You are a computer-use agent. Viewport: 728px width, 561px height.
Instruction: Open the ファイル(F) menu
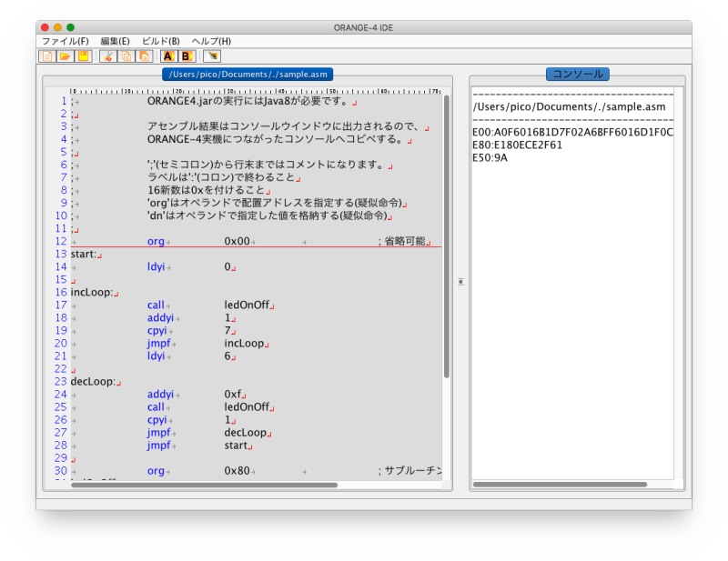[x=66, y=41]
